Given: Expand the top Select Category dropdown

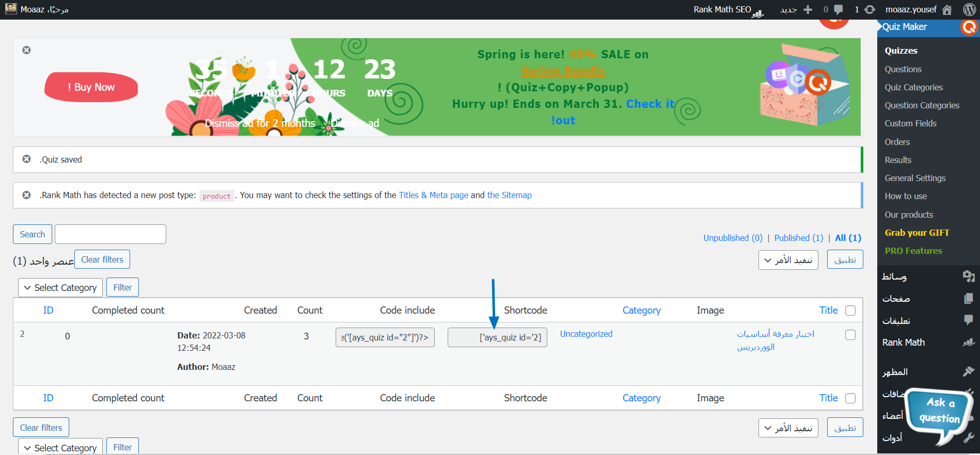Looking at the screenshot, I should coord(60,287).
